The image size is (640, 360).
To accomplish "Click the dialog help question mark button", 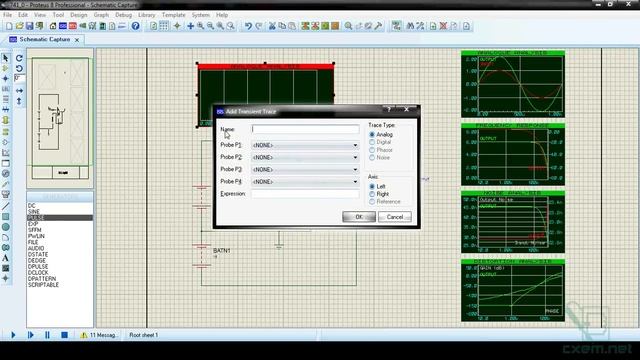I will 389,109.
